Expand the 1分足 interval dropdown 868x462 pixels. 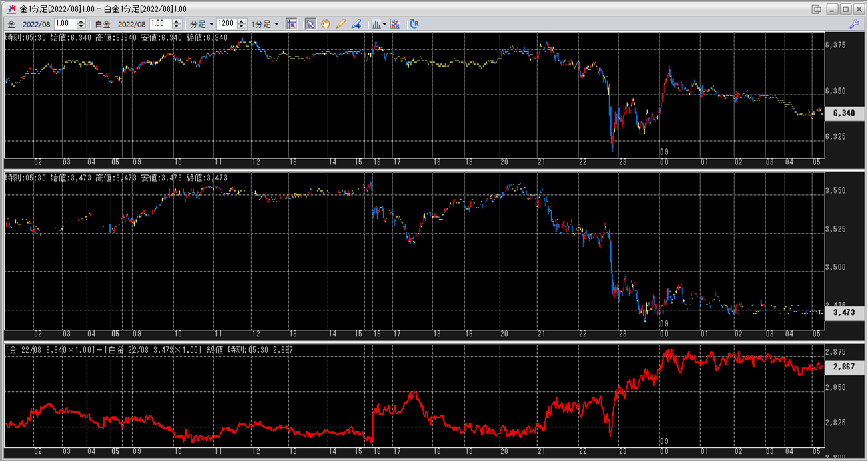click(x=265, y=24)
